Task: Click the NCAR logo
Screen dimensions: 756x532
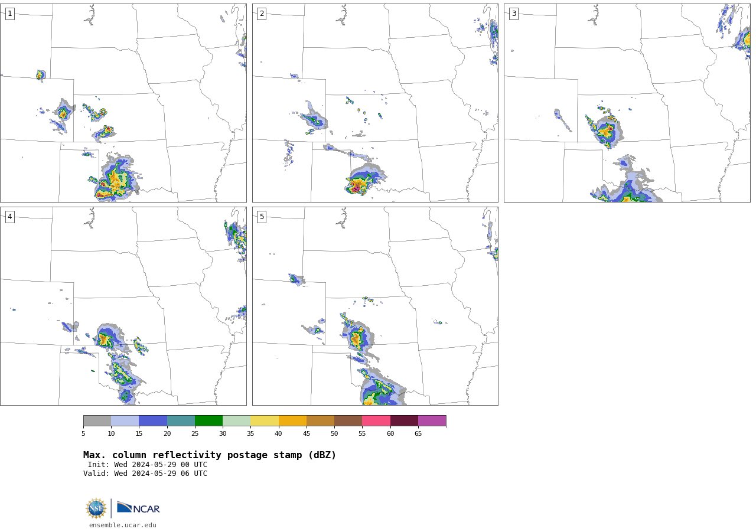Action: (x=138, y=508)
